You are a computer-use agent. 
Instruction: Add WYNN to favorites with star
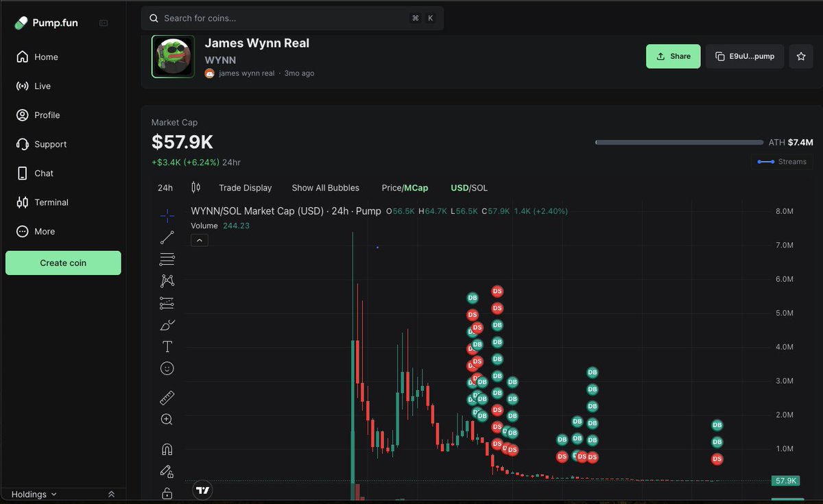tap(801, 56)
